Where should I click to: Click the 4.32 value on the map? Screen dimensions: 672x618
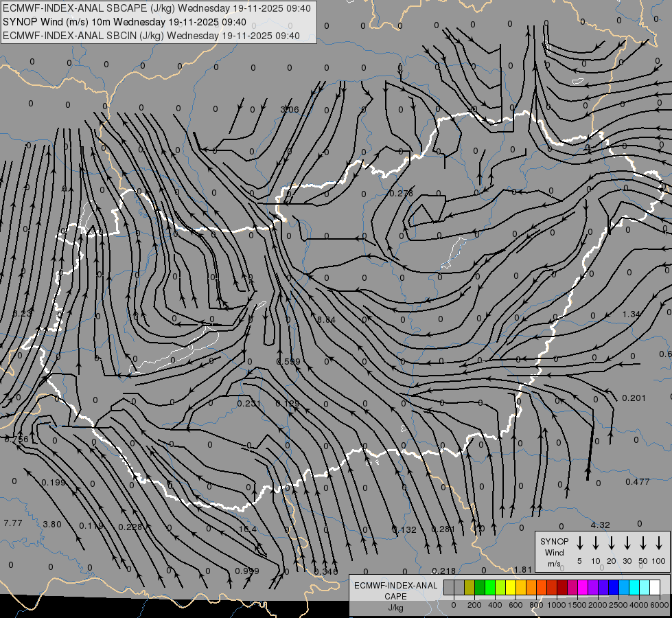600,525
